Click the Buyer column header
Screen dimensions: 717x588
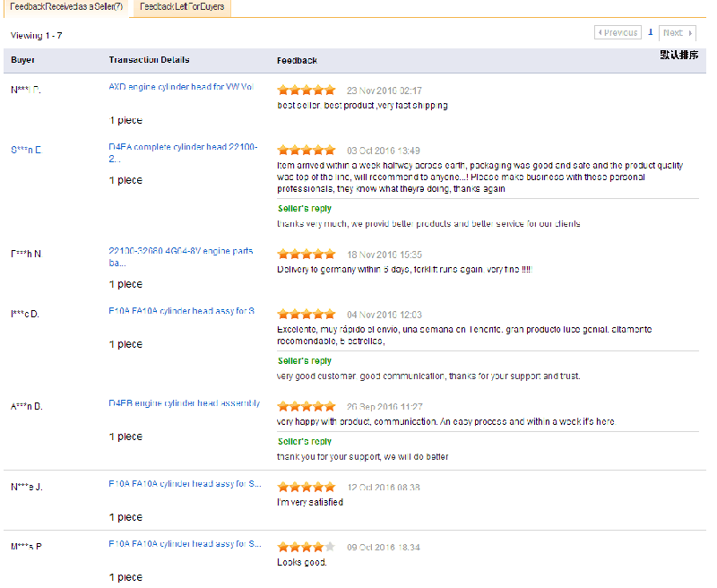coord(22,60)
